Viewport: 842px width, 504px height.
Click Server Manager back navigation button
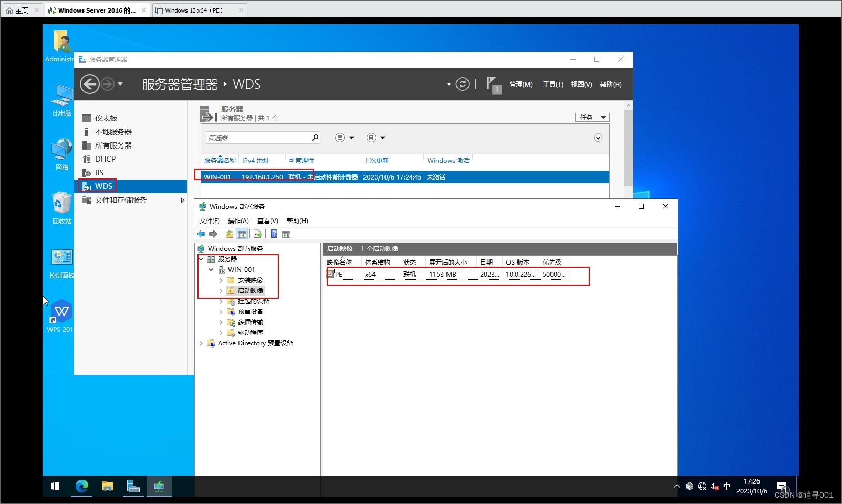point(90,84)
